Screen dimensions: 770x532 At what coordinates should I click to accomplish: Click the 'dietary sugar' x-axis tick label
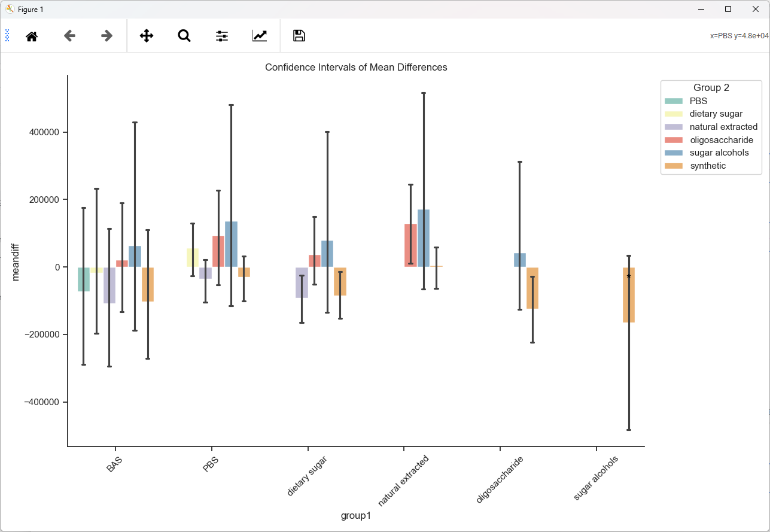click(307, 475)
